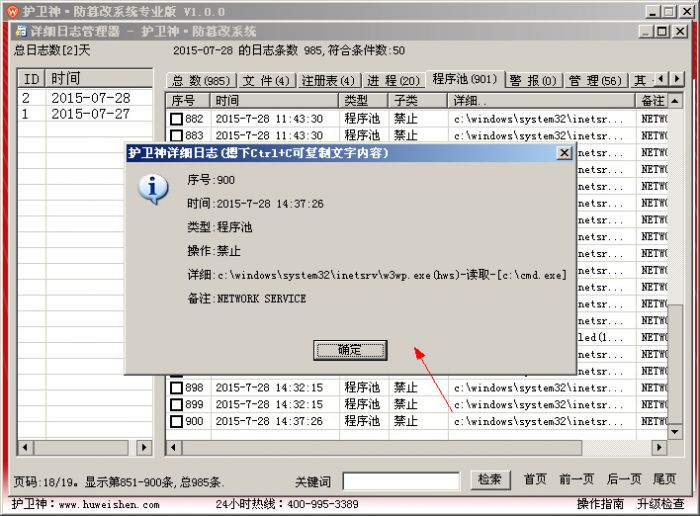Viewport: 700px width, 516px height.
Task: Select the 程序池(901) tab
Action: tap(465, 79)
